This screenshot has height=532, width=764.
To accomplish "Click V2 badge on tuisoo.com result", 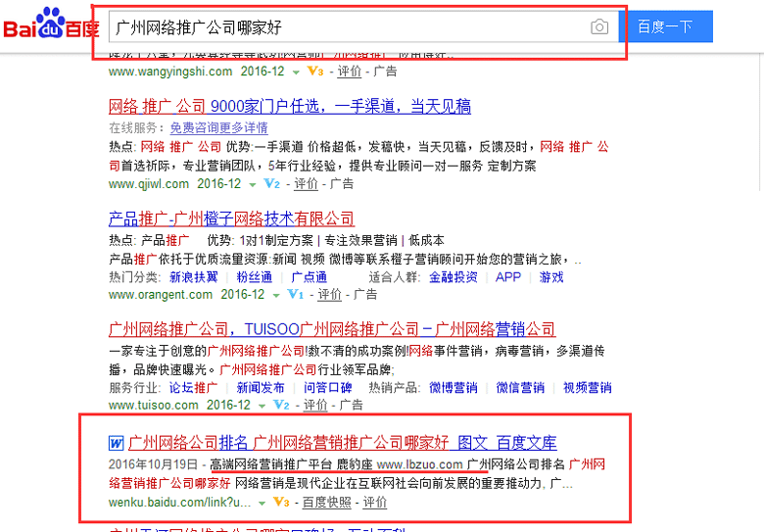I will click(x=281, y=405).
